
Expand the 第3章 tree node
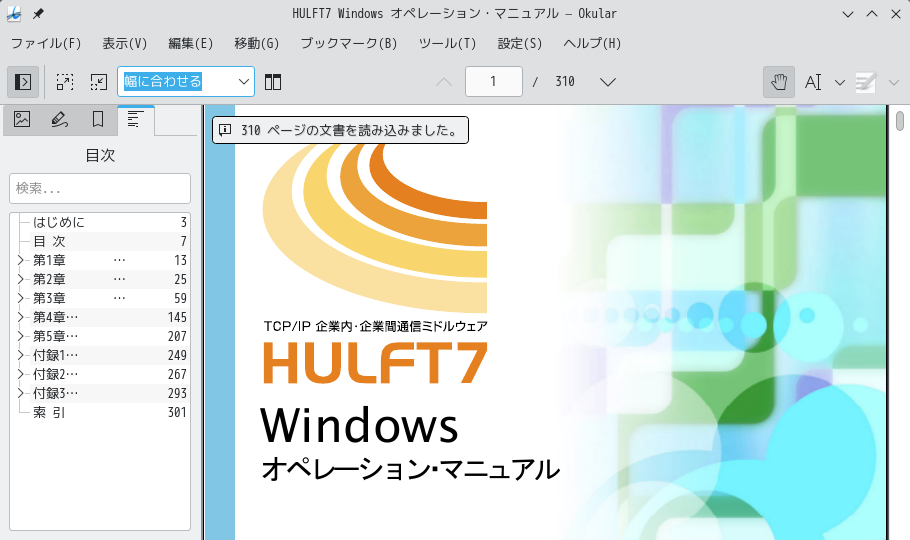coord(21,298)
